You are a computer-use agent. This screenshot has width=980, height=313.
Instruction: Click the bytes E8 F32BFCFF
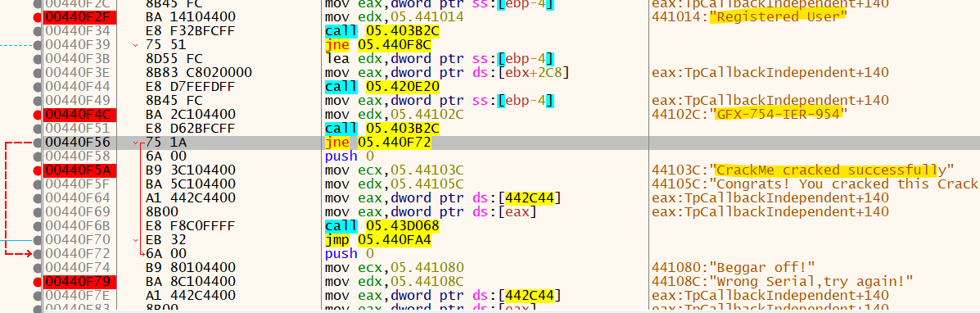click(191, 30)
